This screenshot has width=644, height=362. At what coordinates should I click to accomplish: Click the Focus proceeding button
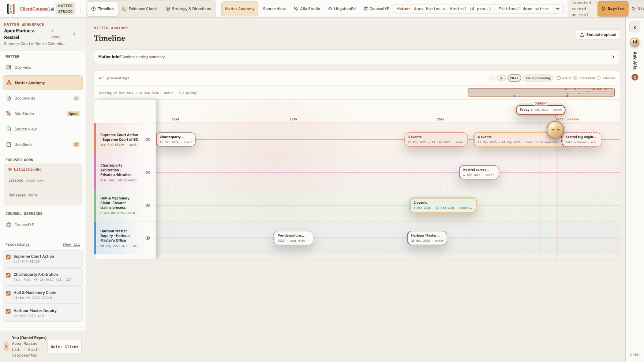click(538, 78)
